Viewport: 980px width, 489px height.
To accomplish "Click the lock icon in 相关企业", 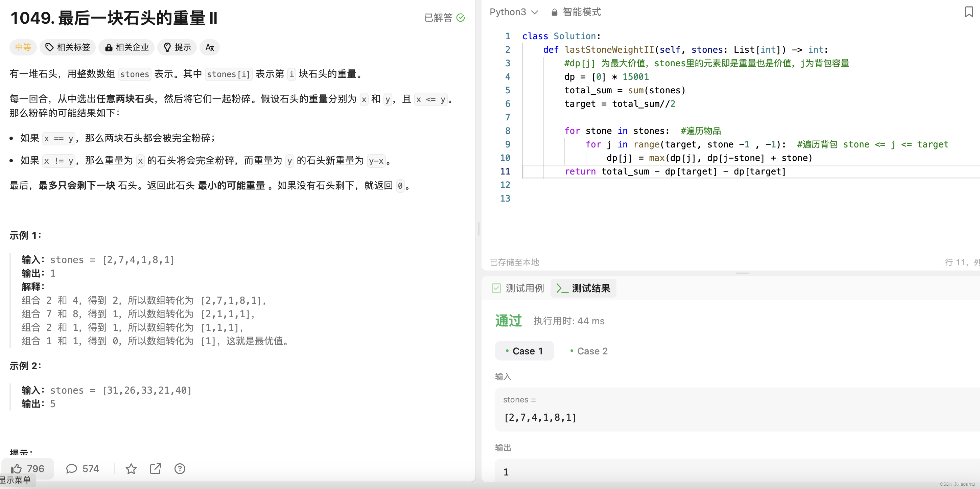I will pyautogui.click(x=109, y=47).
